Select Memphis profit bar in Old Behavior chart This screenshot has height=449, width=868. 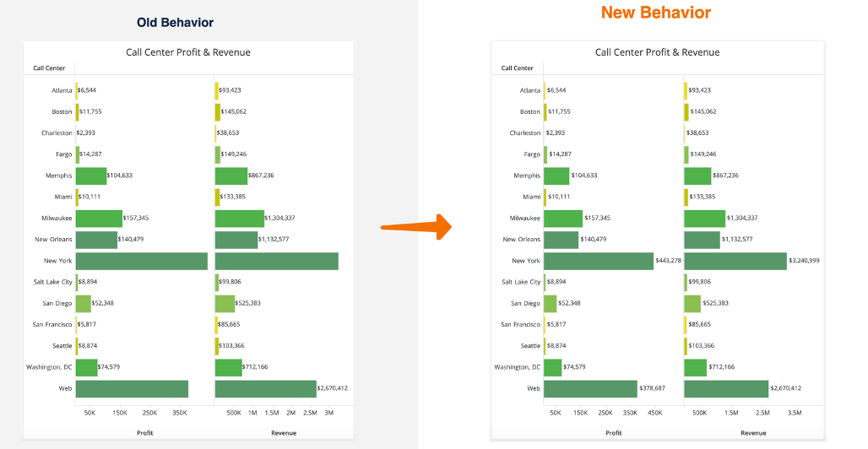pyautogui.click(x=91, y=176)
